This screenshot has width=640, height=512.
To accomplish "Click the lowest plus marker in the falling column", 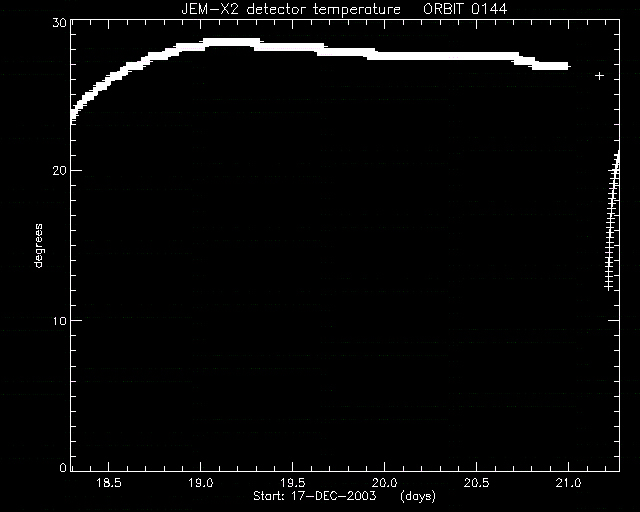I will [608, 287].
